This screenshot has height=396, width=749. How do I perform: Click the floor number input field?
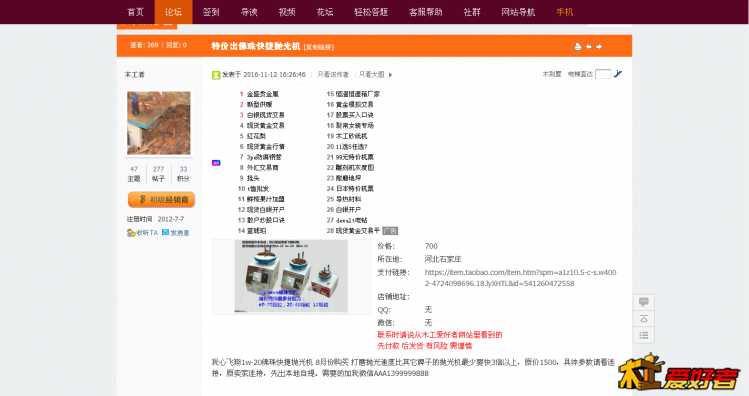click(x=603, y=74)
